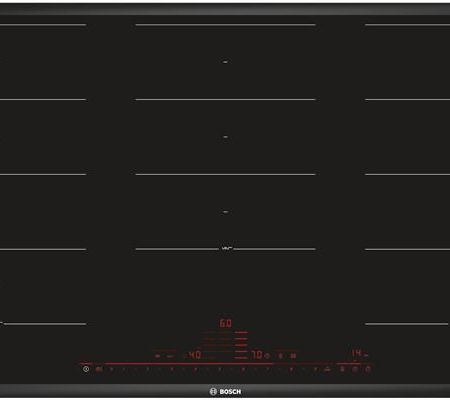Select the bottom red zone indicator bar
The width and height of the screenshot is (450, 400).
[x=241, y=358]
